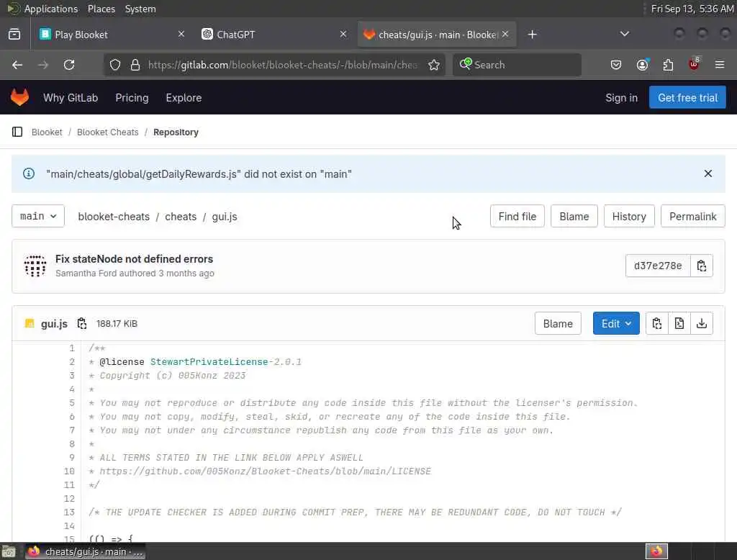The width and height of the screenshot is (737, 560).
Task: Open Firefox account icon
Action: click(x=642, y=65)
